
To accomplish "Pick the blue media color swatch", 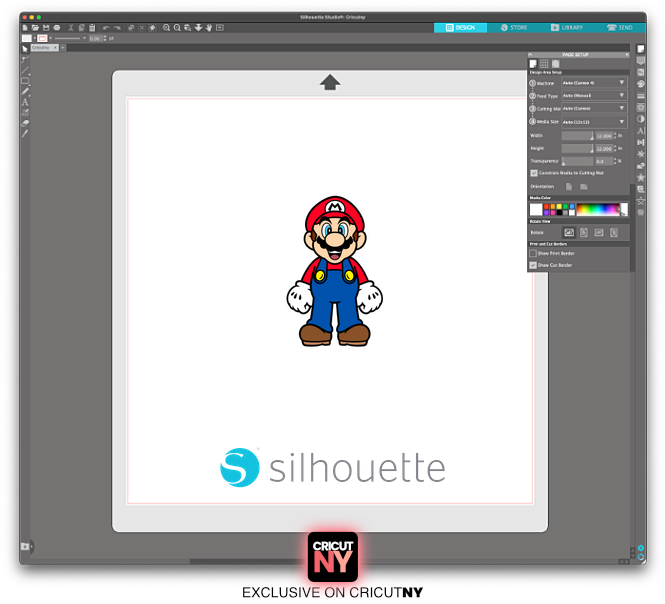I will click(572, 206).
